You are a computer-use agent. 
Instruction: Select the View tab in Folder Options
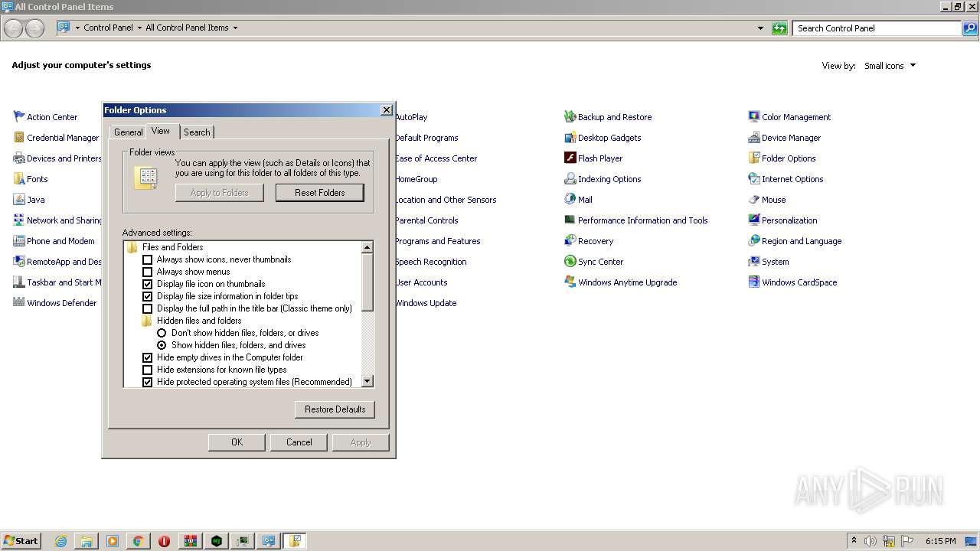point(161,131)
